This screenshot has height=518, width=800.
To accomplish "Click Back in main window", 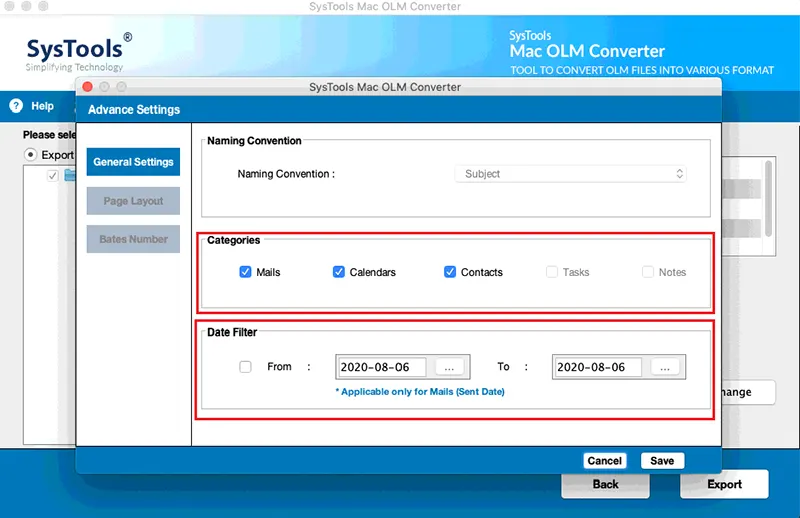I will [606, 484].
